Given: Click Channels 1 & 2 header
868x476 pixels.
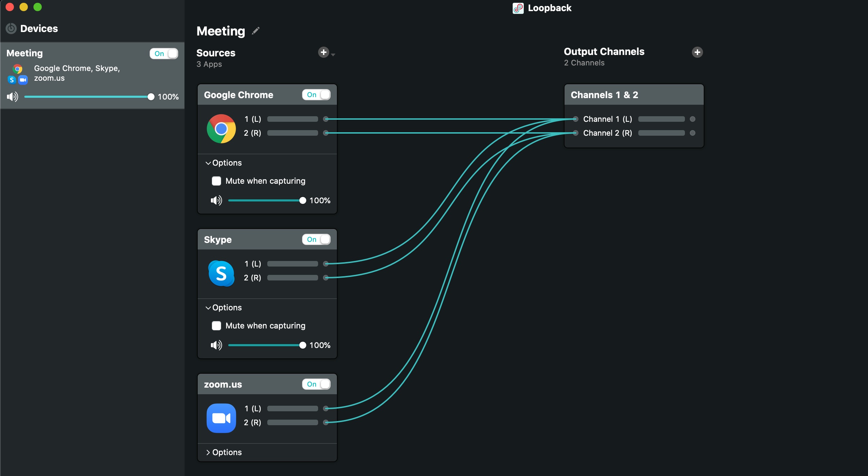Looking at the screenshot, I should pos(634,95).
